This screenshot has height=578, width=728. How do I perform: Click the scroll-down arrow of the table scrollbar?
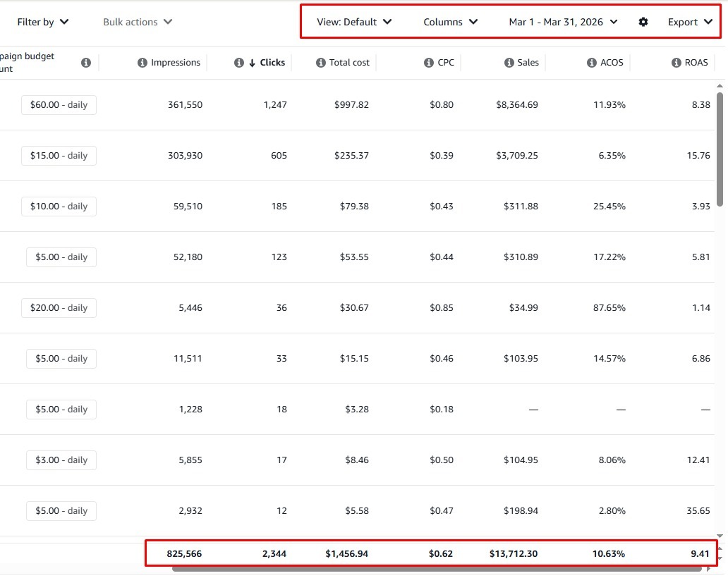click(720, 536)
